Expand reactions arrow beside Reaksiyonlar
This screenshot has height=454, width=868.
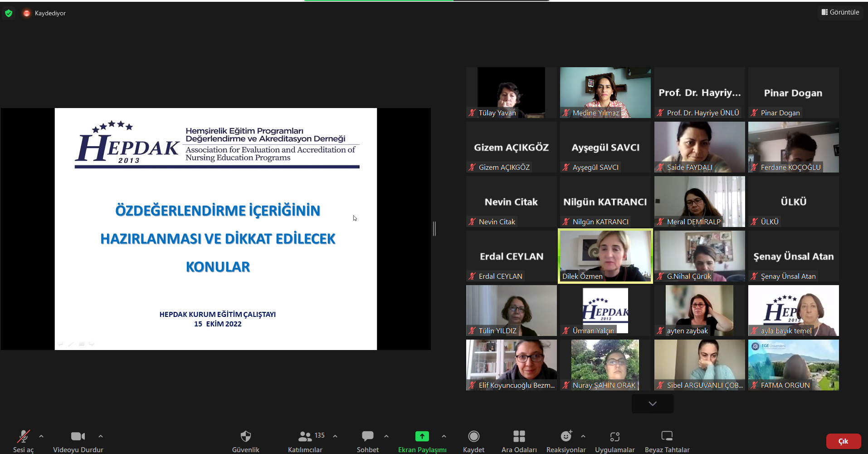(x=583, y=436)
